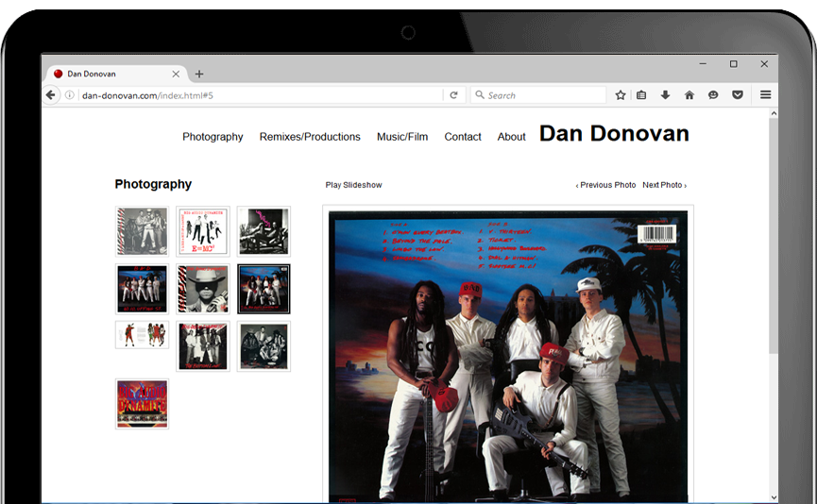
Task: Go to the browser home icon
Action: 689,95
